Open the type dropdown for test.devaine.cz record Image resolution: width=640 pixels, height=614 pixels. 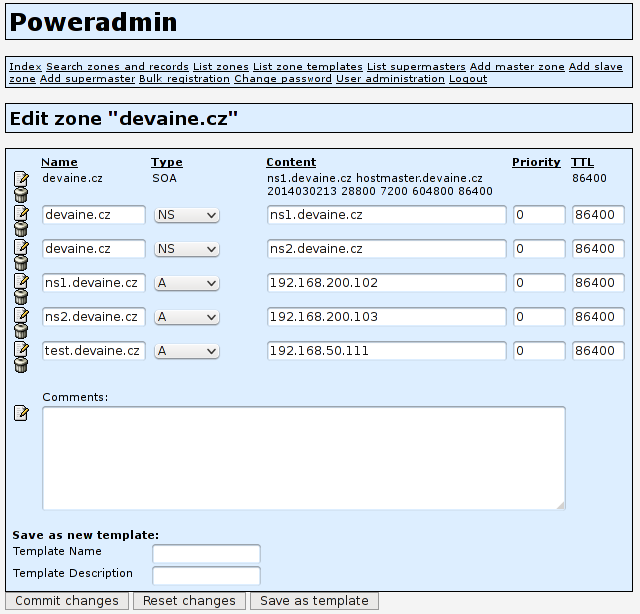[x=187, y=351]
